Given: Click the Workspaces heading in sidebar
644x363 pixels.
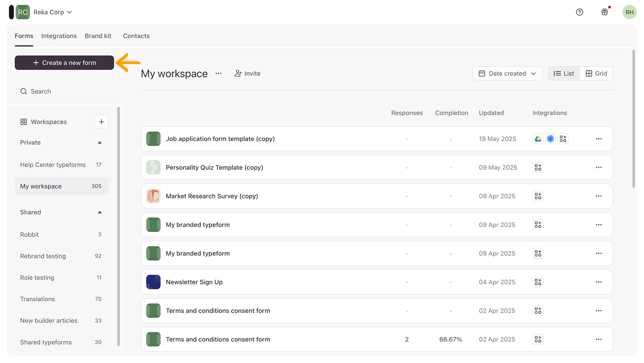Looking at the screenshot, I should pyautogui.click(x=49, y=122).
